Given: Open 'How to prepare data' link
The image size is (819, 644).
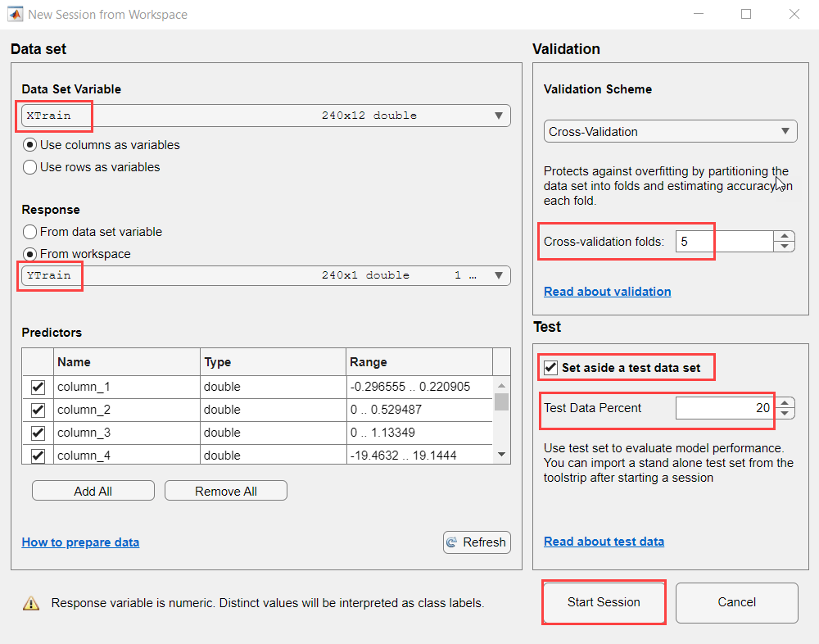Looking at the screenshot, I should [x=80, y=542].
